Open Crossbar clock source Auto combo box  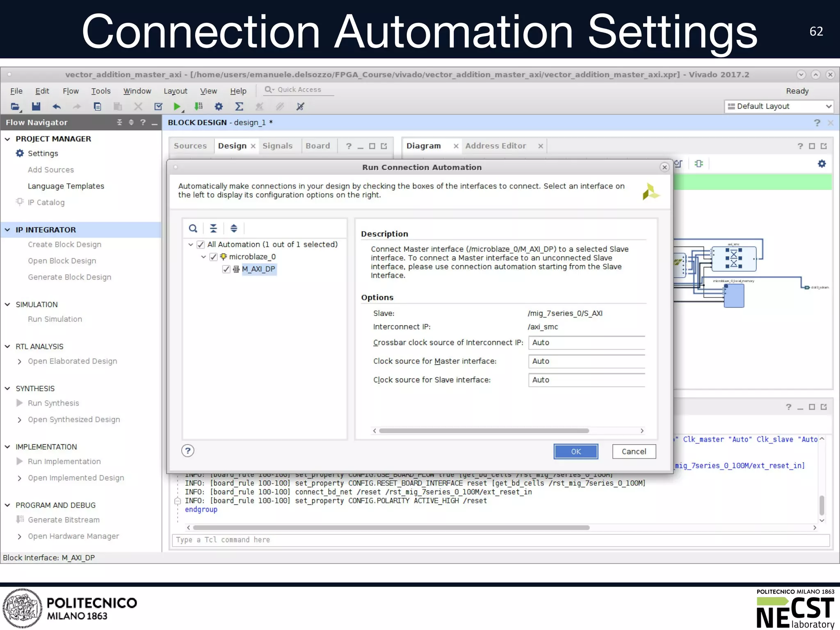point(587,342)
